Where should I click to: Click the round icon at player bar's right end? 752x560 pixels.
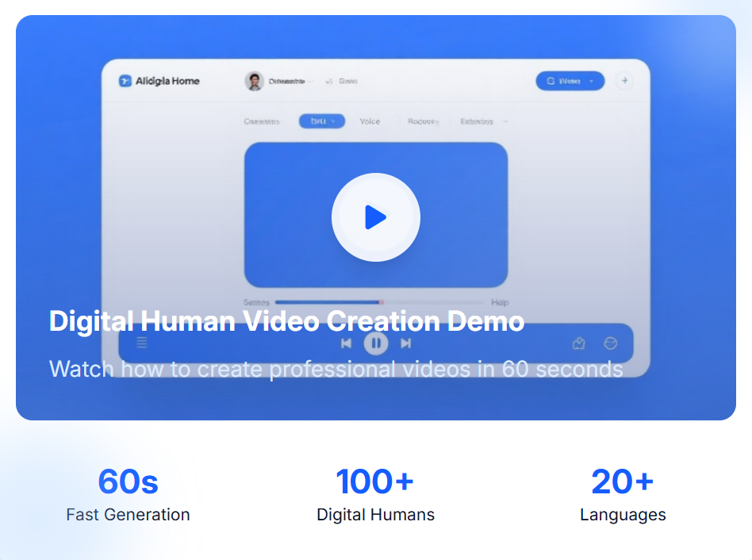click(x=610, y=343)
